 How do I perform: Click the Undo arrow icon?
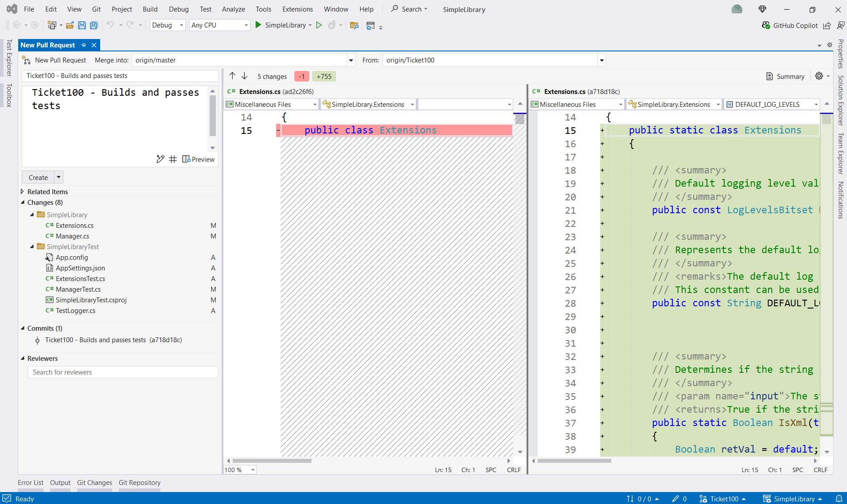(x=110, y=25)
